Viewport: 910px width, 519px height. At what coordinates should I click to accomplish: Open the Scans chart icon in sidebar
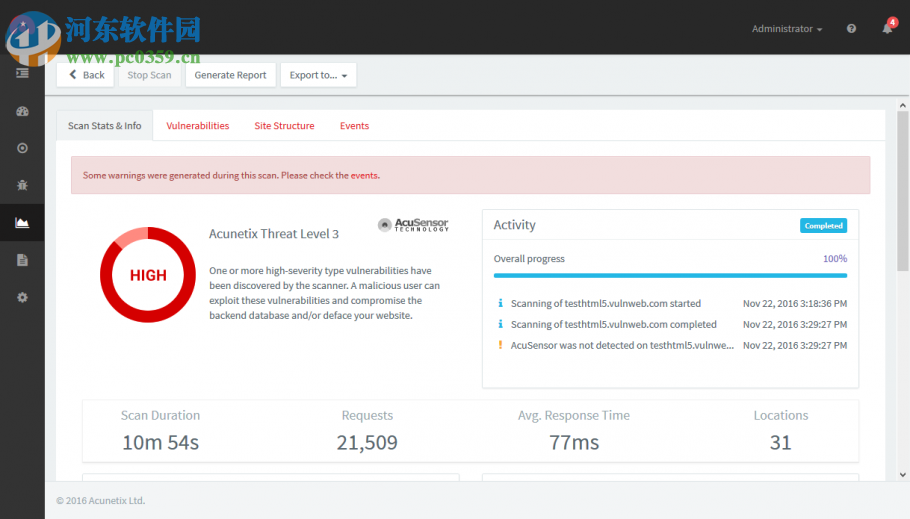coord(22,223)
